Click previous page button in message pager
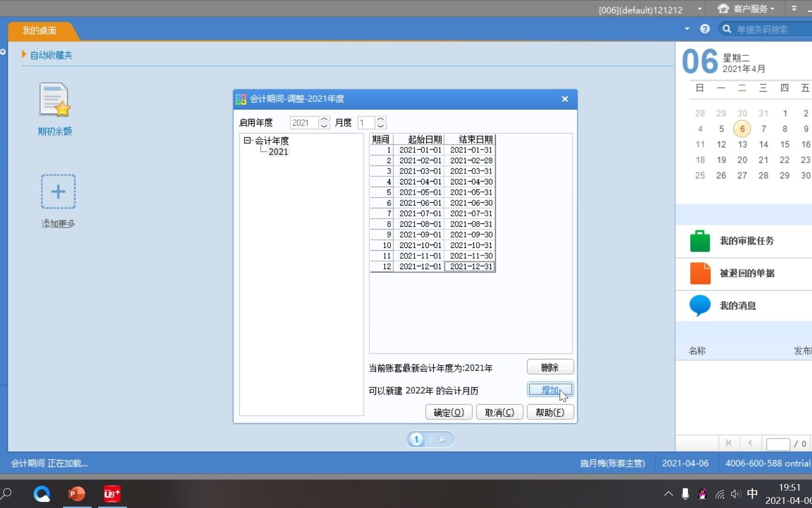Image resolution: width=812 pixels, height=508 pixels. tap(750, 443)
